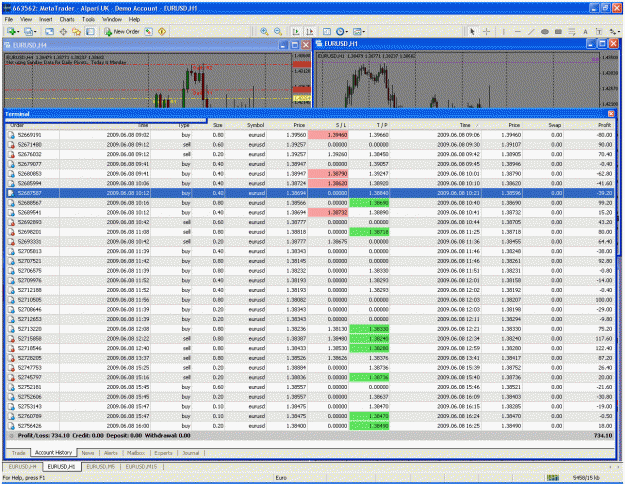Expand the new chart dropdown arrow

(x=18, y=32)
